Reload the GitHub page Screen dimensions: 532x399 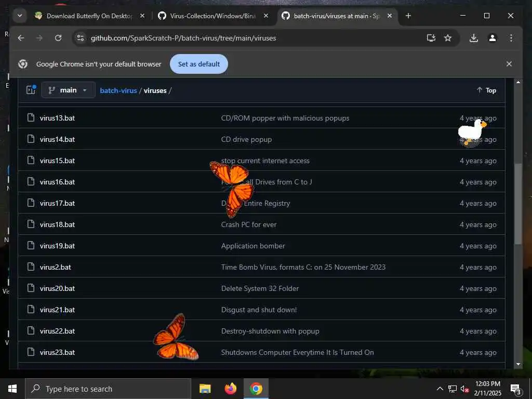pyautogui.click(x=58, y=38)
